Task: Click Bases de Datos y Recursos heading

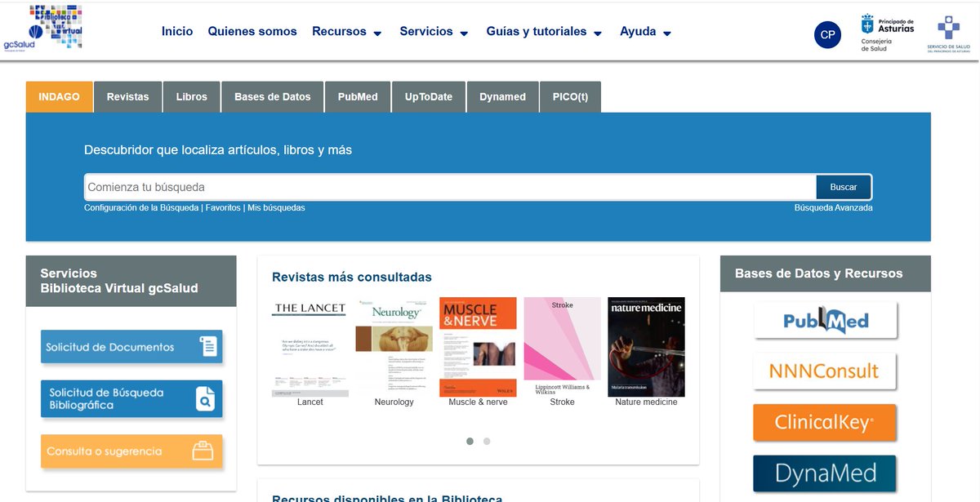Action: (x=819, y=273)
